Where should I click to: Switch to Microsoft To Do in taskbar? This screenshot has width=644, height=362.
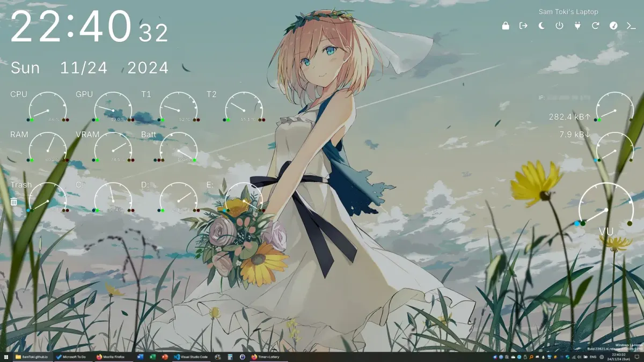[74, 357]
